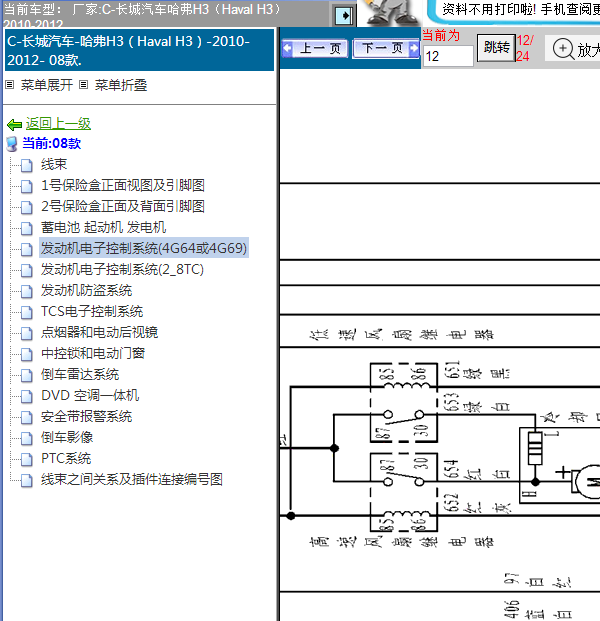Open 倒车雷达系统 entry

point(80,374)
